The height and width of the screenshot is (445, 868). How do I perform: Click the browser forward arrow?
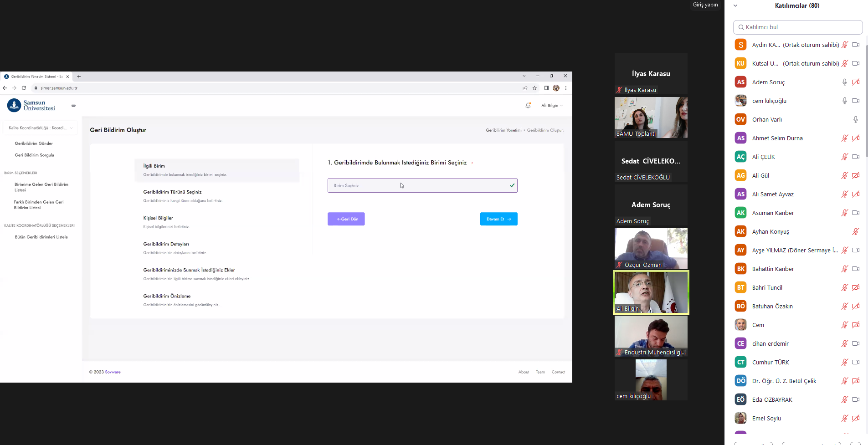[x=14, y=88]
